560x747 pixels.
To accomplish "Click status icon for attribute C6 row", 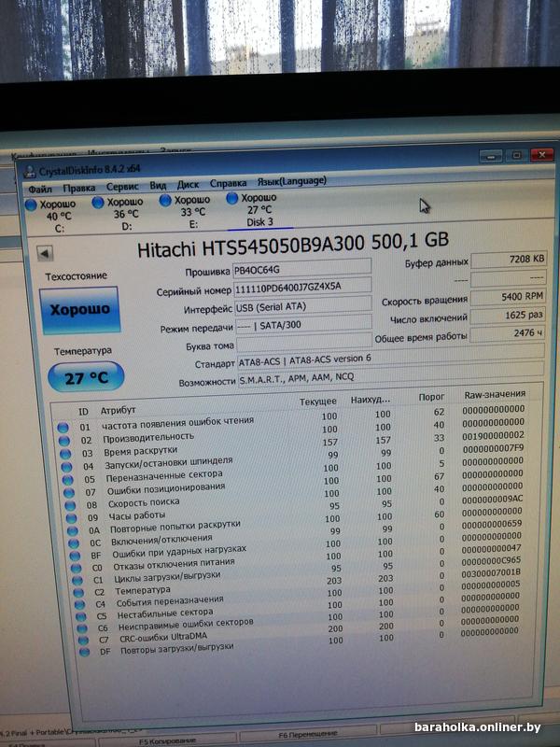I will tap(82, 628).
